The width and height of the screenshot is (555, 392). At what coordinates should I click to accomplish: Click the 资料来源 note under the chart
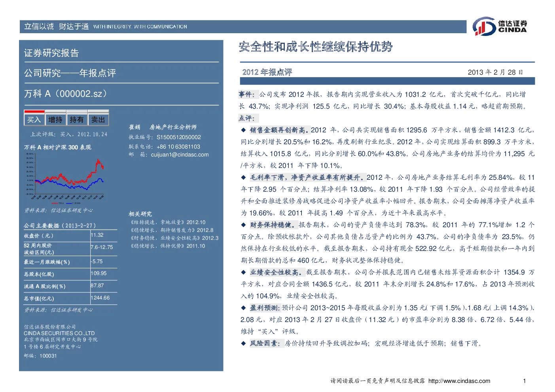58,210
